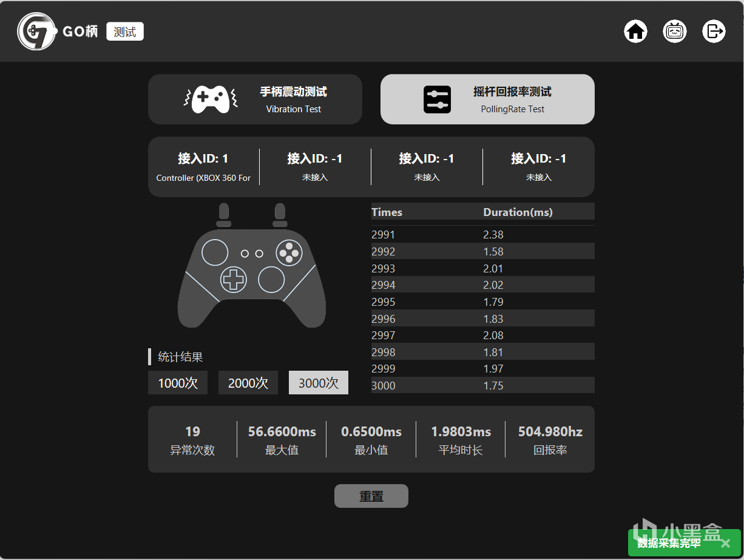Click row 2995 in the table
744x560 pixels.
[483, 302]
